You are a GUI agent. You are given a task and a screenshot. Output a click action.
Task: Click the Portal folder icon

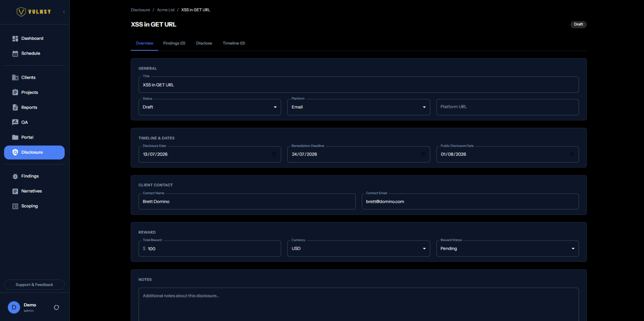pyautogui.click(x=15, y=137)
